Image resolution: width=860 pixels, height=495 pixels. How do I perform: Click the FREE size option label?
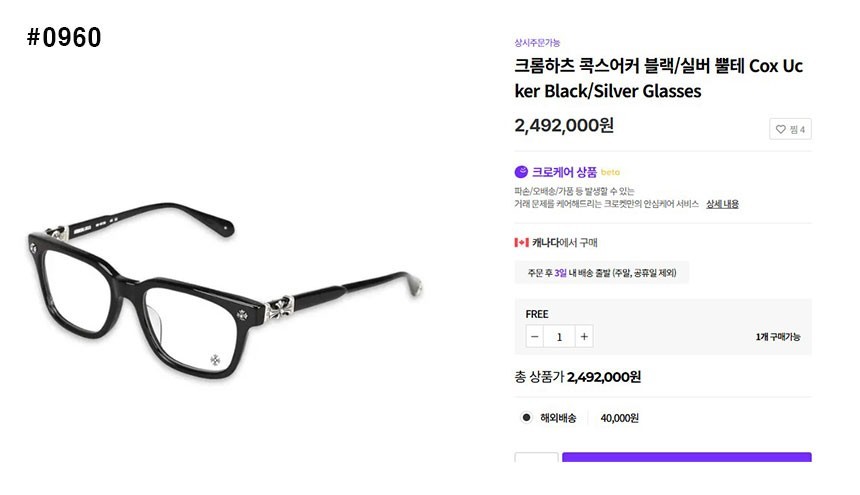click(537, 314)
